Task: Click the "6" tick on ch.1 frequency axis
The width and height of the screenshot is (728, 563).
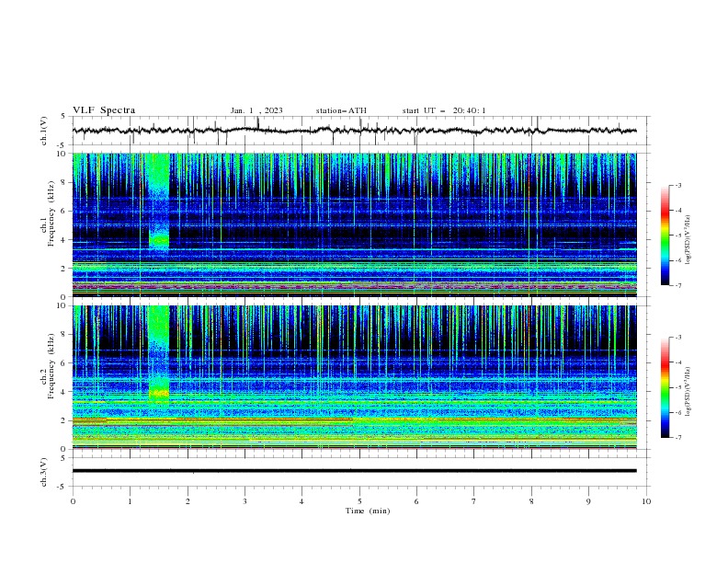Action: click(x=64, y=211)
